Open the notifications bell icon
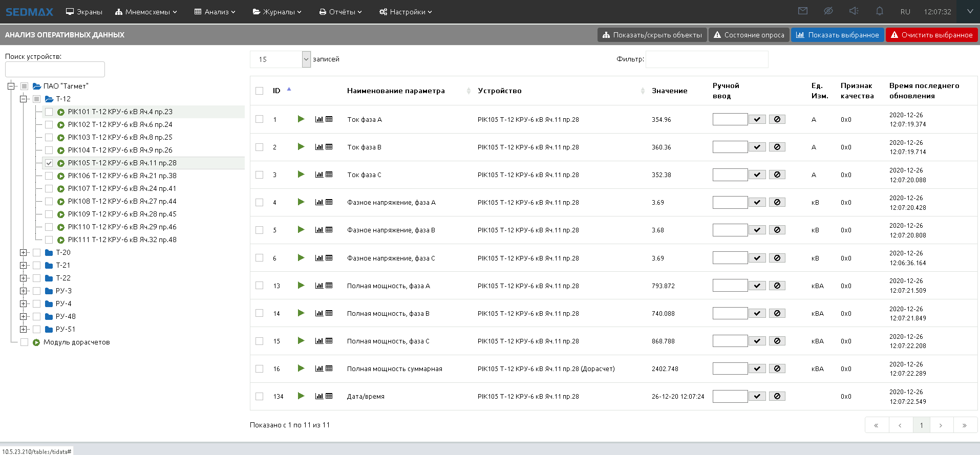980x455 pixels. [880, 11]
